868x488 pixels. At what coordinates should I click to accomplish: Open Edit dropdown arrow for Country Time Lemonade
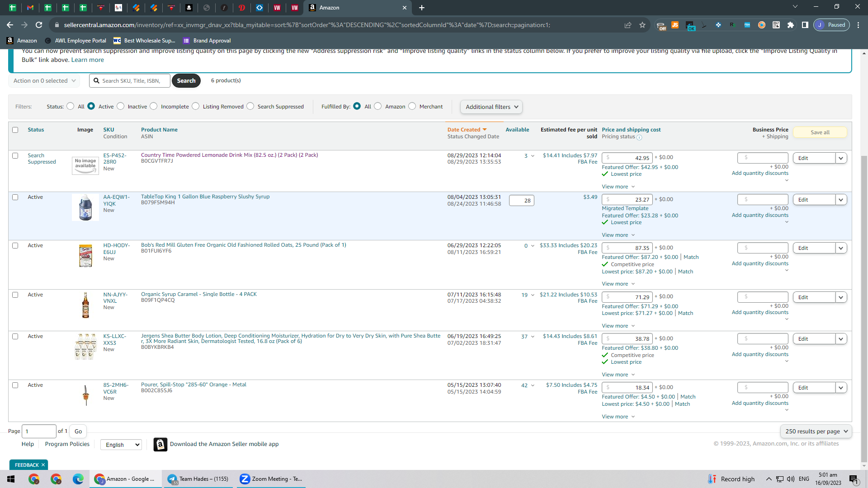click(x=841, y=158)
